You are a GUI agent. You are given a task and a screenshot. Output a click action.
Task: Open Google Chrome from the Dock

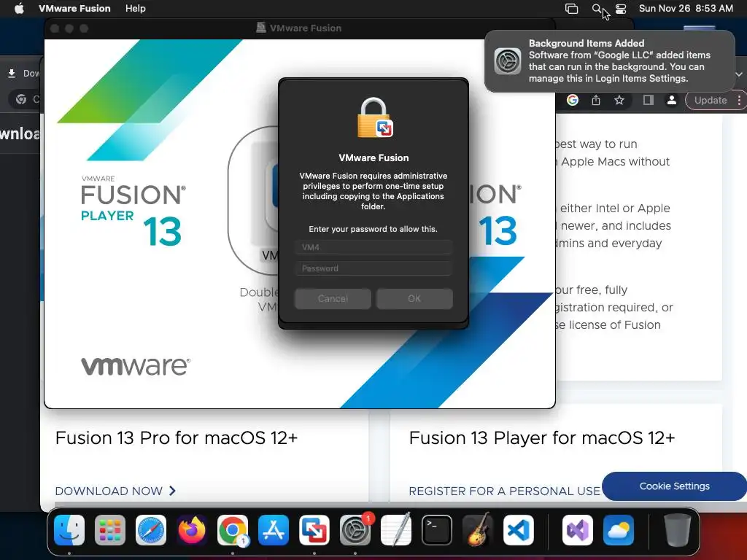233,530
